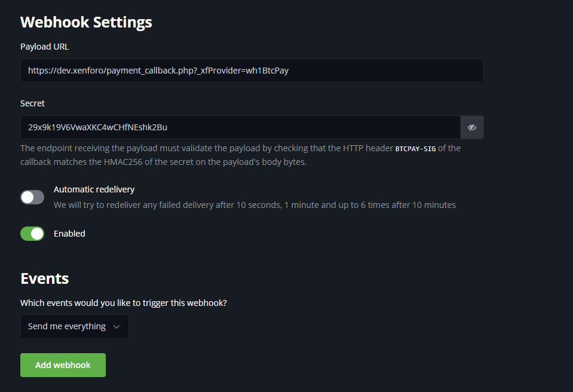The height and width of the screenshot is (392, 573).
Task: Click the secret value 29x9k19V6VwaXKC4wCHfNEshk2Bu
Action: click(97, 127)
